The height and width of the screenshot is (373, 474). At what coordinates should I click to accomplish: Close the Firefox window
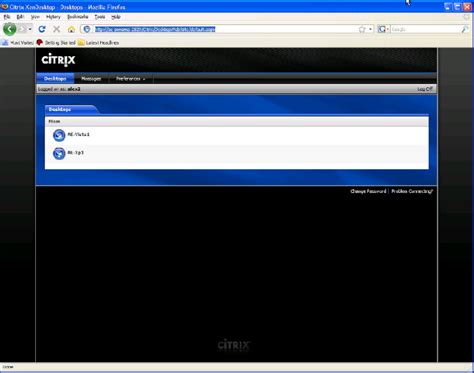pos(467,7)
